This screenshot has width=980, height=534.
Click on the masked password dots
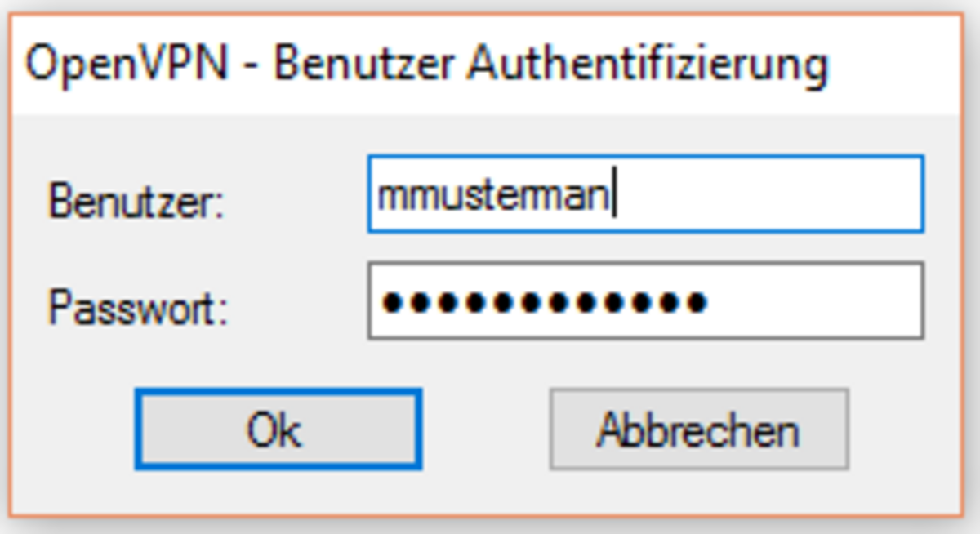(544, 304)
